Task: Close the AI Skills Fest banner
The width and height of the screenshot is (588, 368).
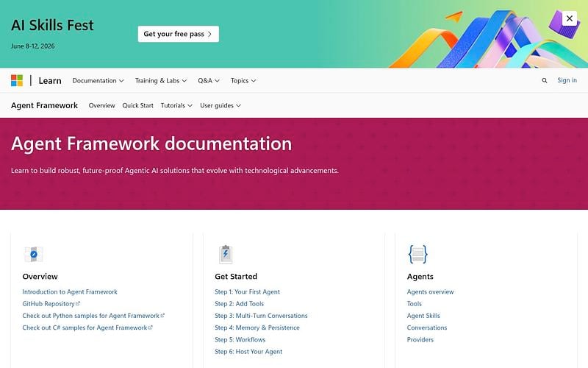Action: click(569, 18)
